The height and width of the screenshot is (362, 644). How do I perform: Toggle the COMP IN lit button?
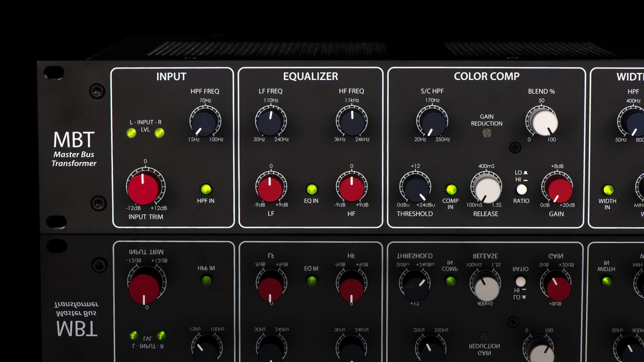(x=451, y=189)
